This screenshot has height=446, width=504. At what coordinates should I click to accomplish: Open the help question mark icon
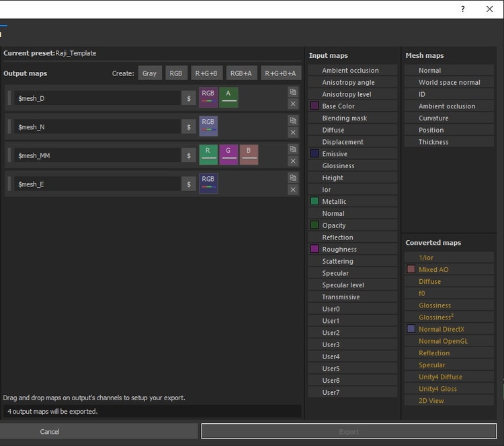coord(462,9)
